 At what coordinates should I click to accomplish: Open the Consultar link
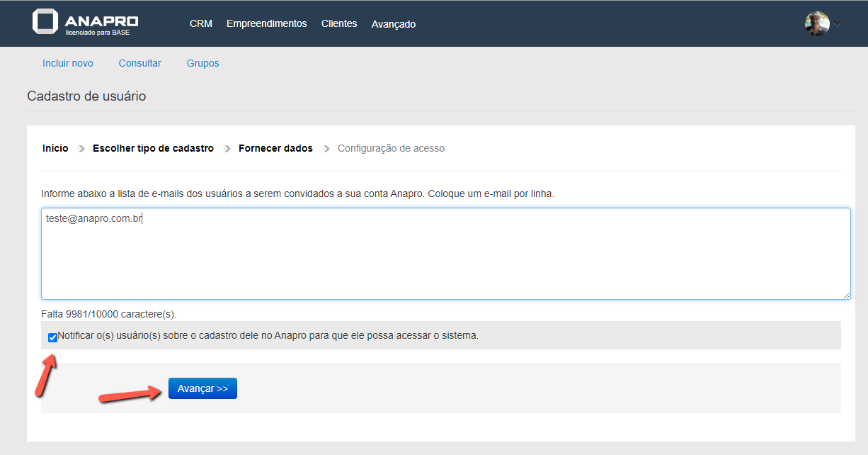pyautogui.click(x=140, y=63)
